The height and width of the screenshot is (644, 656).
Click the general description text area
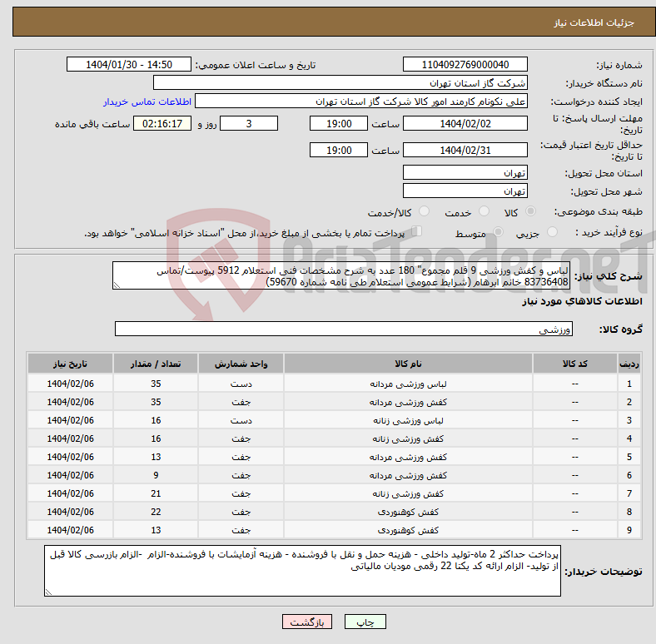[341, 275]
